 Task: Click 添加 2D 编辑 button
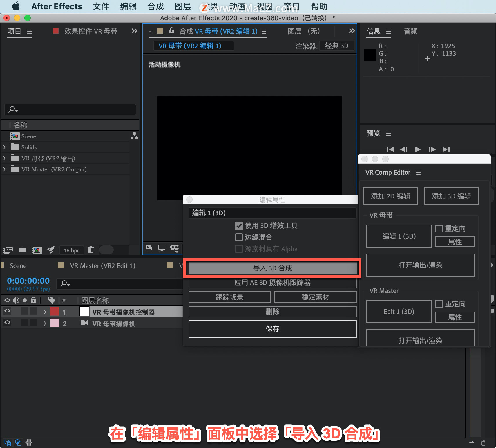click(x=390, y=196)
